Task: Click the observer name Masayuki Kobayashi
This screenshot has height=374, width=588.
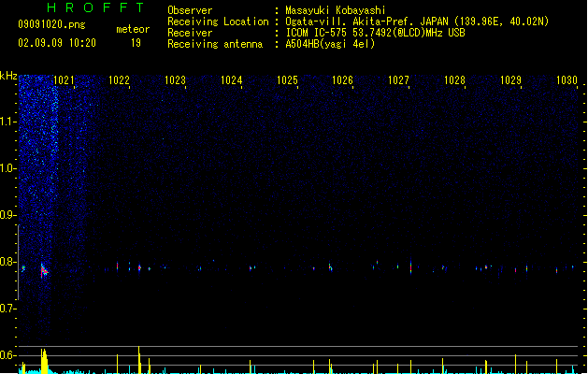Action: [336, 10]
